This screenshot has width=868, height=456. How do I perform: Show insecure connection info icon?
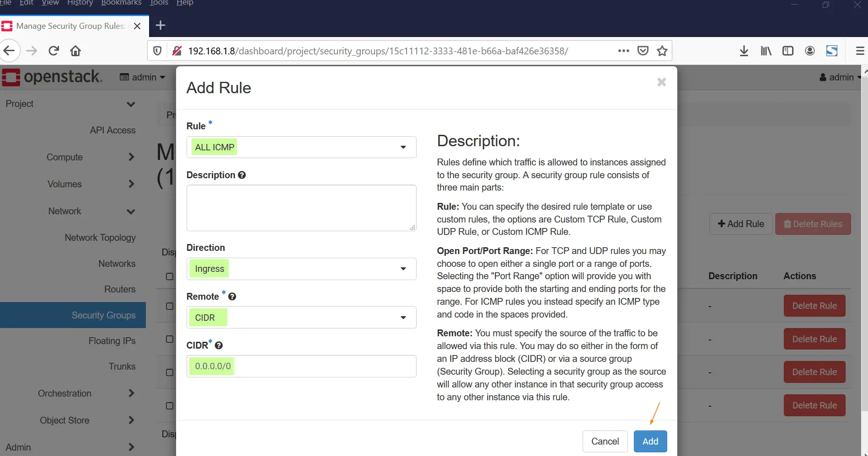pos(177,51)
